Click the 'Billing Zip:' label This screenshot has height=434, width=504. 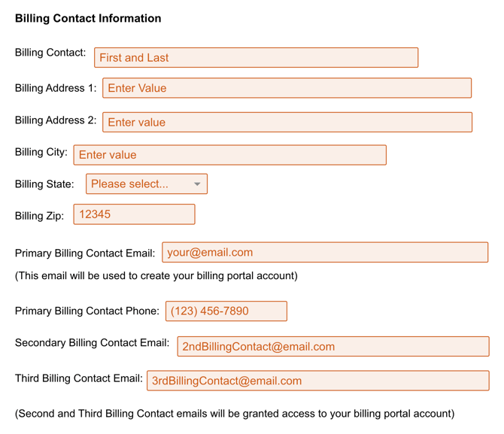click(39, 216)
